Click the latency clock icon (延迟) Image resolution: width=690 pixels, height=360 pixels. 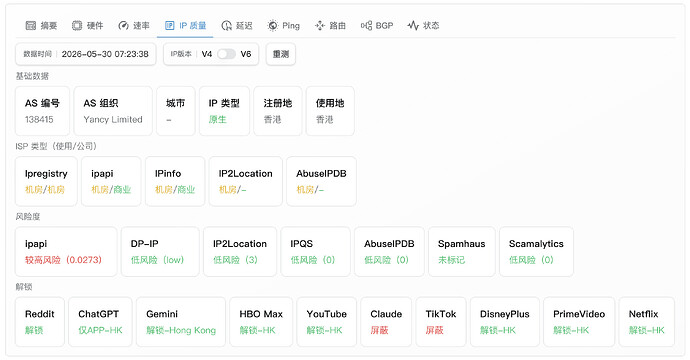tap(226, 26)
